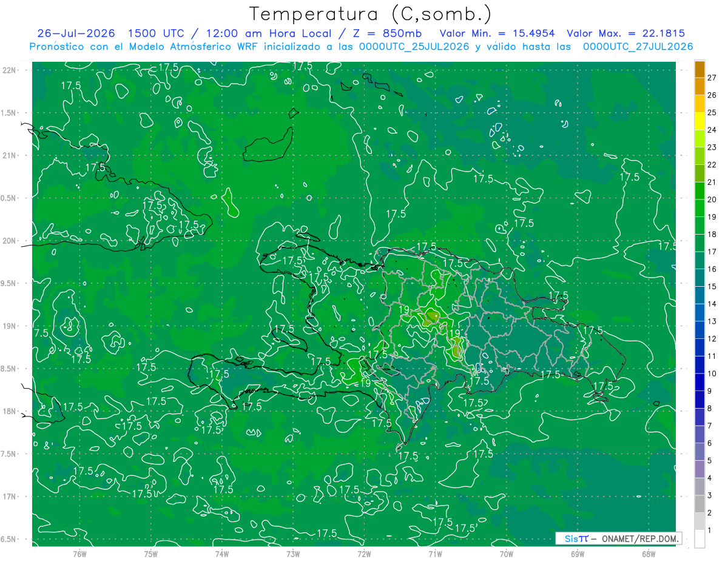The image size is (728, 562).
Task: Click "0000UTC_27JUL2026" valid-until time
Action: click(638, 47)
